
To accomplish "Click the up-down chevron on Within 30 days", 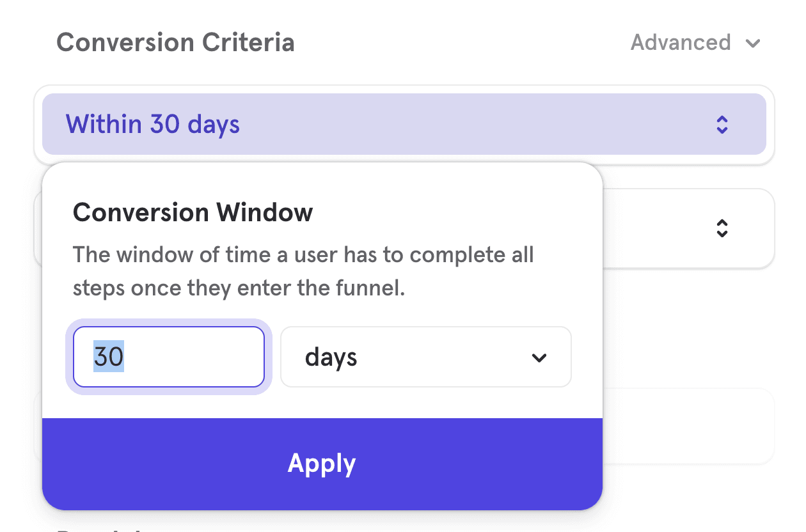I will click(722, 125).
